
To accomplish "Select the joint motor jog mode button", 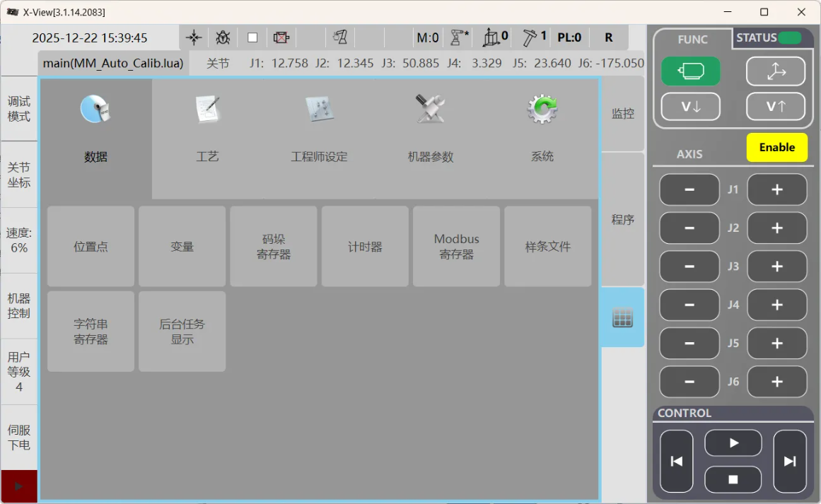I will click(690, 71).
